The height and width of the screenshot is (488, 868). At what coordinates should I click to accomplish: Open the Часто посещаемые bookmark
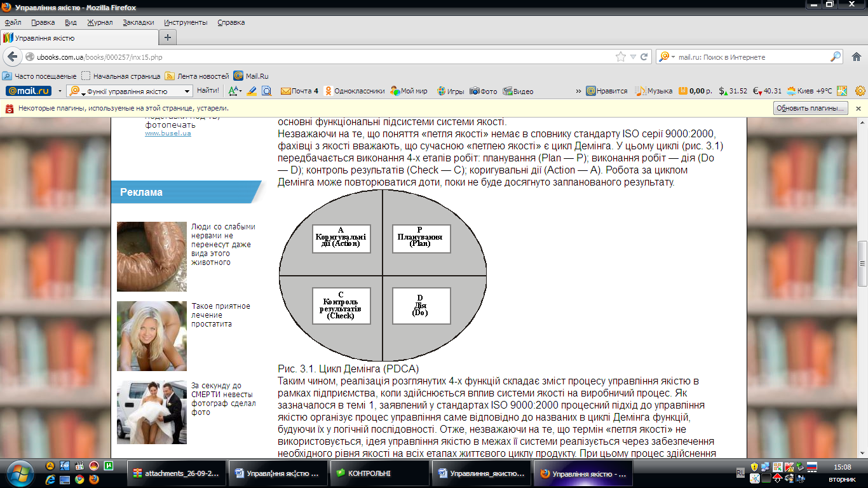click(39, 76)
